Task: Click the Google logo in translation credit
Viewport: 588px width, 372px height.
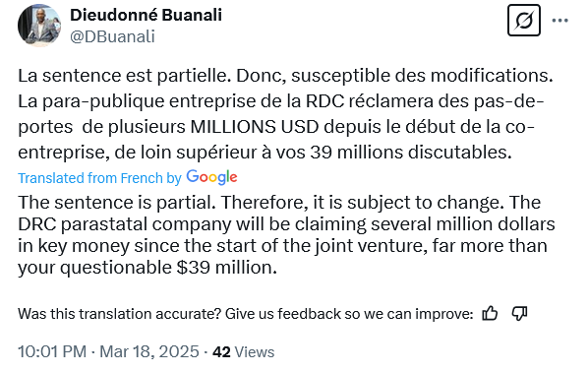Action: 211,177
